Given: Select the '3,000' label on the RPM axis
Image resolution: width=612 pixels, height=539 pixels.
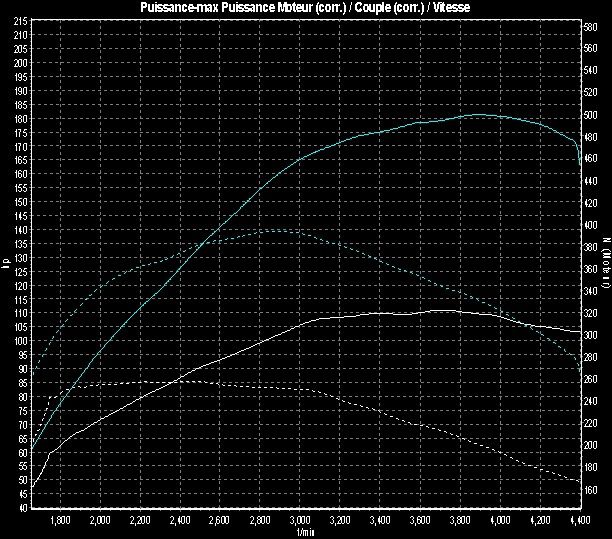Looking at the screenshot, I should click(299, 520).
